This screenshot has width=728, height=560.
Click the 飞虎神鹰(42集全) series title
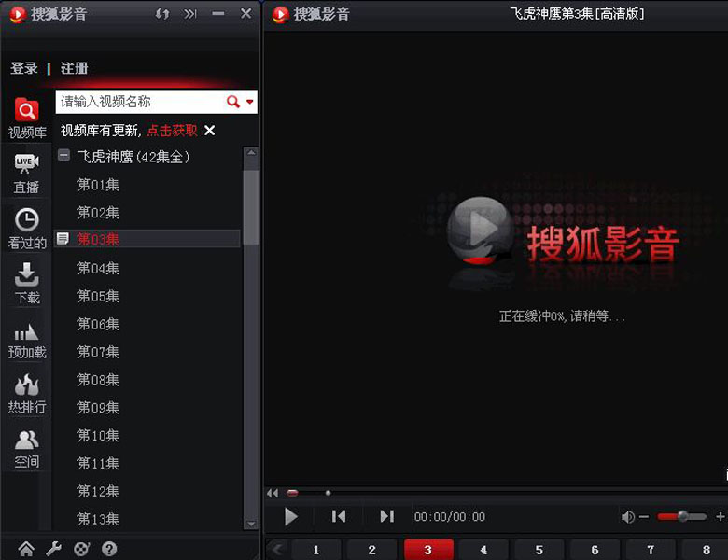[133, 157]
